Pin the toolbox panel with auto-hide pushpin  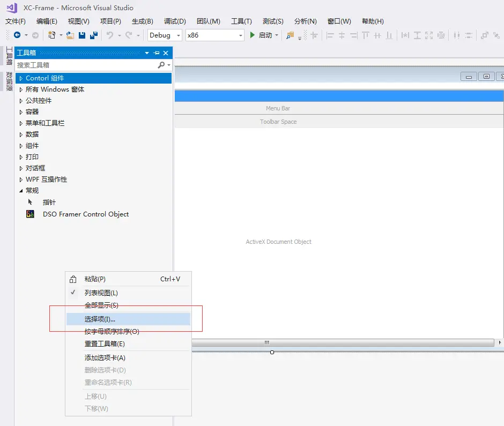pyautogui.click(x=157, y=53)
